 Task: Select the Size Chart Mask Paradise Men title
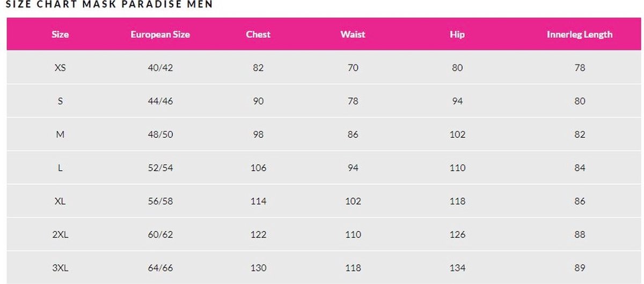pos(109,4)
